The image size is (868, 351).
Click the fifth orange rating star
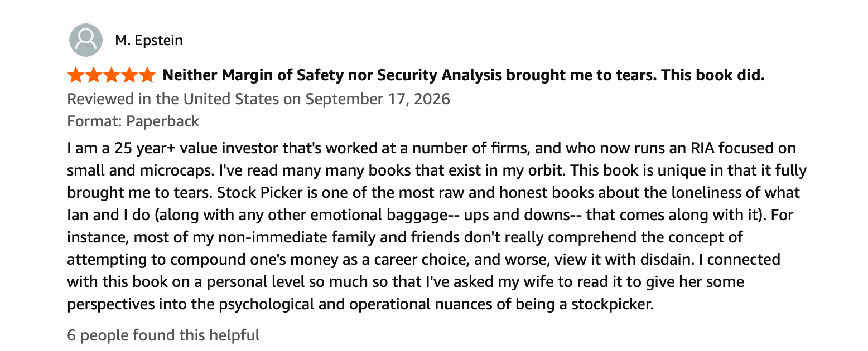(x=147, y=75)
